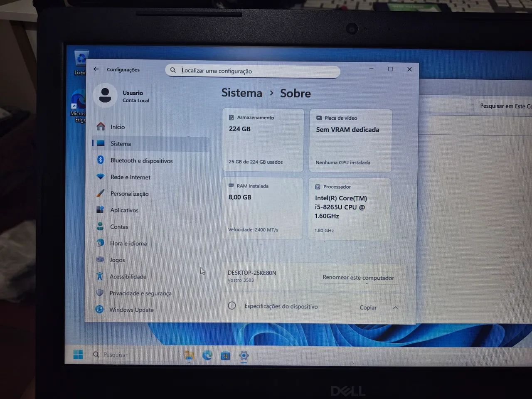The height and width of the screenshot is (399, 532).
Task: Select the Lixeira recycle bin desktop icon
Action: coord(80,63)
